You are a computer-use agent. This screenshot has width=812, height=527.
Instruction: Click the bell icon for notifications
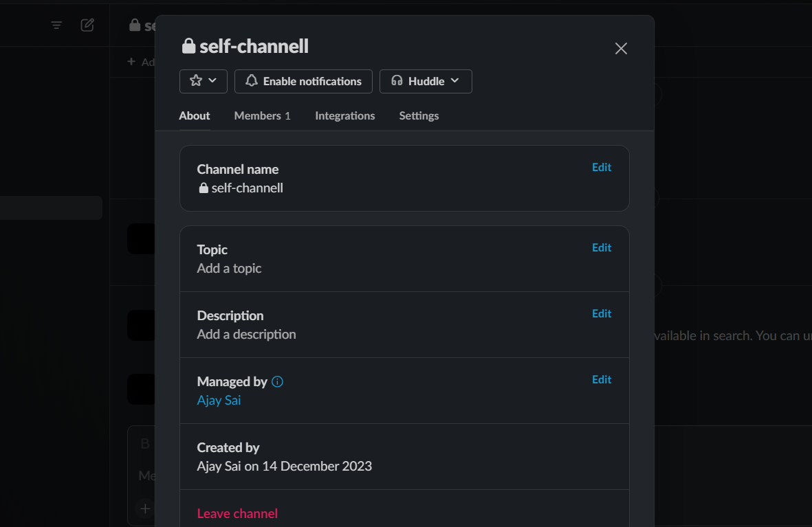(252, 81)
